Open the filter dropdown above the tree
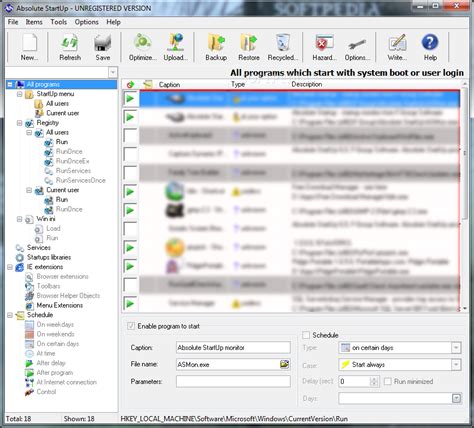 point(113,72)
